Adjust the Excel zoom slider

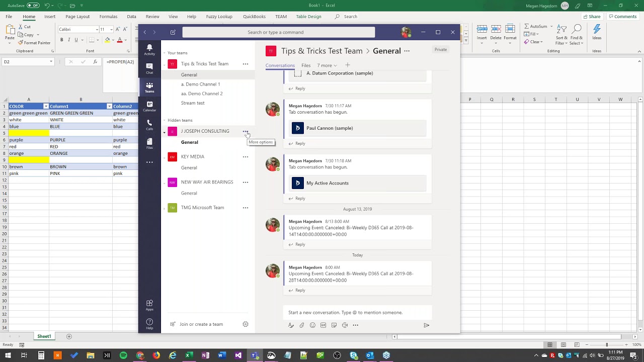tap(606, 344)
